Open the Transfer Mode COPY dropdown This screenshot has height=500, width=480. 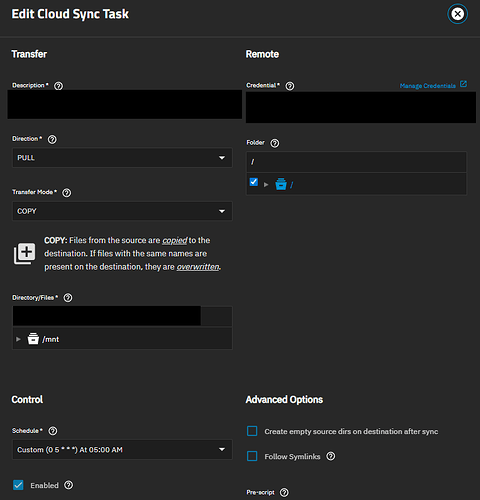[x=122, y=211]
